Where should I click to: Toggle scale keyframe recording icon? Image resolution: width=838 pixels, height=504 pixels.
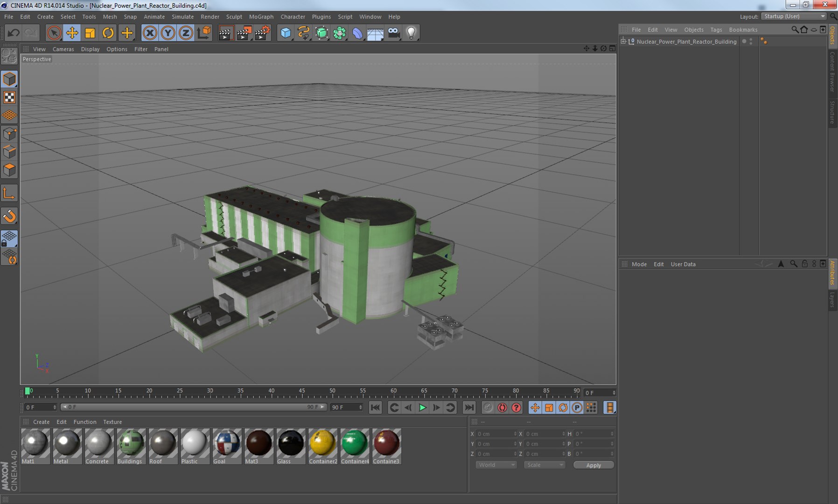click(549, 407)
